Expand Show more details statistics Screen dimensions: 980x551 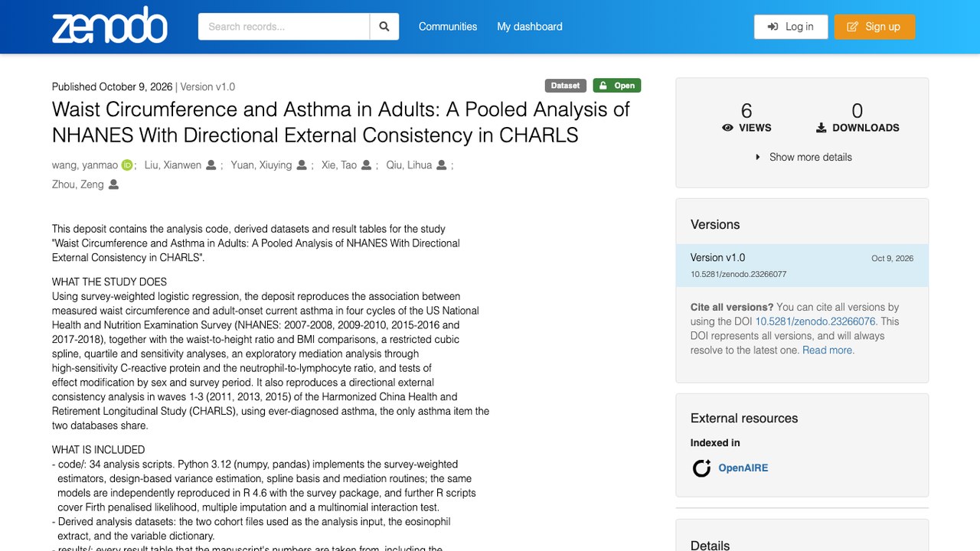(x=802, y=157)
